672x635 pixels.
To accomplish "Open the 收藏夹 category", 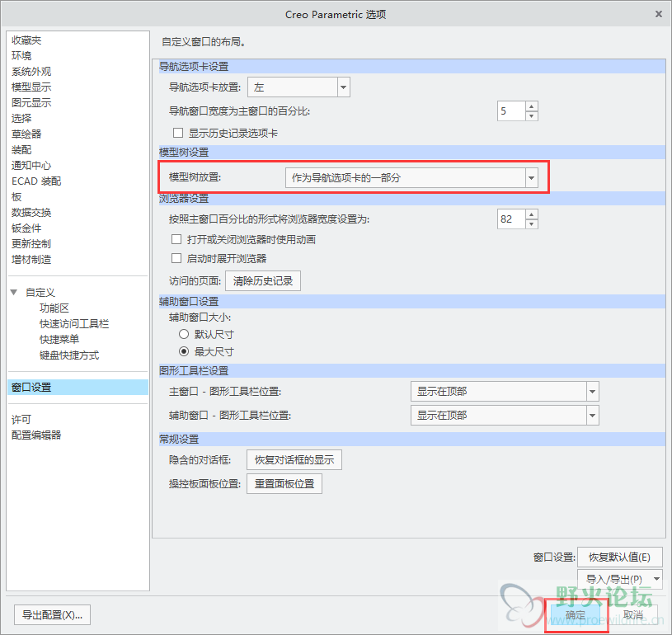I will pos(26,40).
